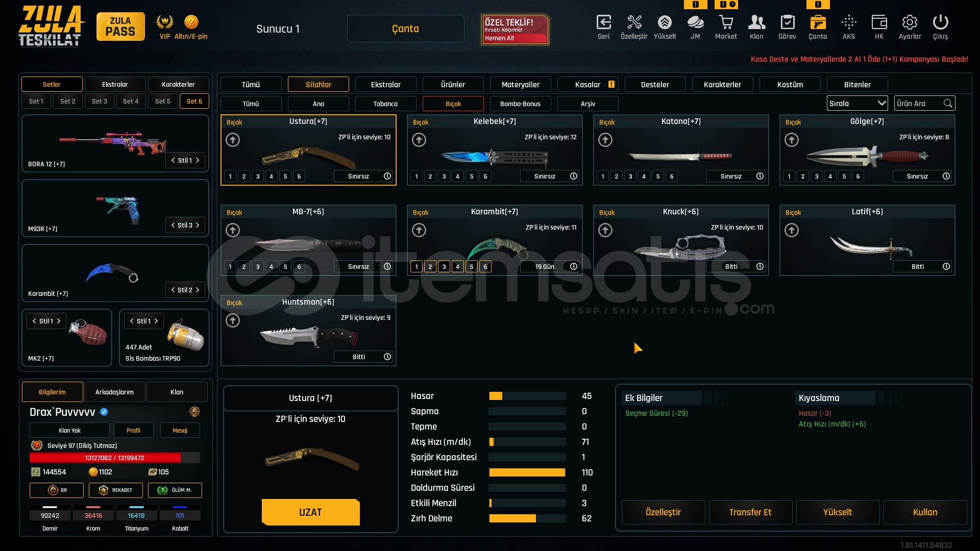
Task: Click the Yükselt upgrade icon in top bar
Action: click(665, 23)
